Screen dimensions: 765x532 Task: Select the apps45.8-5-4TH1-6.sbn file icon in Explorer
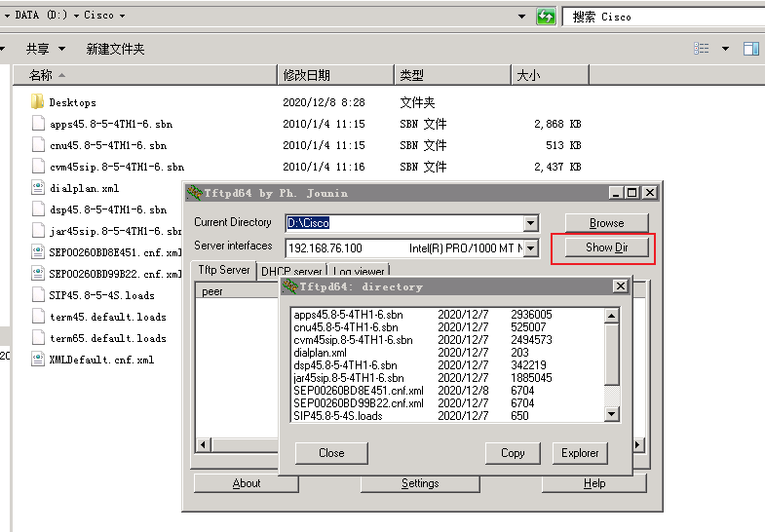[x=38, y=124]
